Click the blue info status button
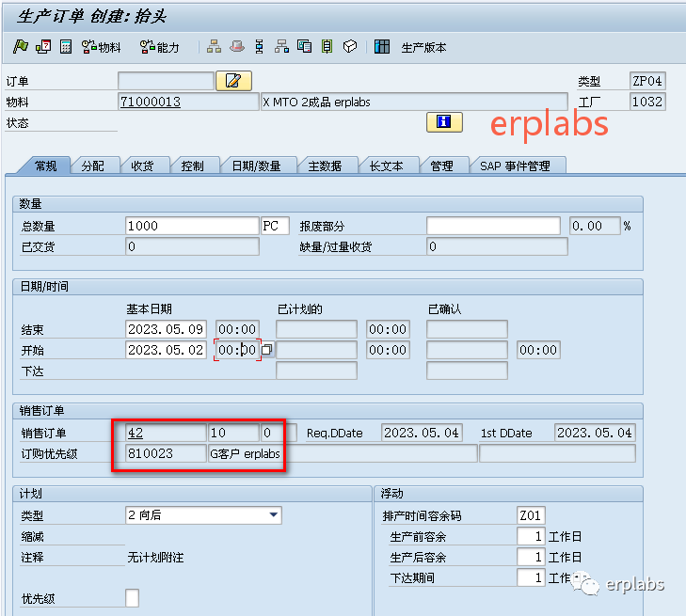 coord(444,122)
